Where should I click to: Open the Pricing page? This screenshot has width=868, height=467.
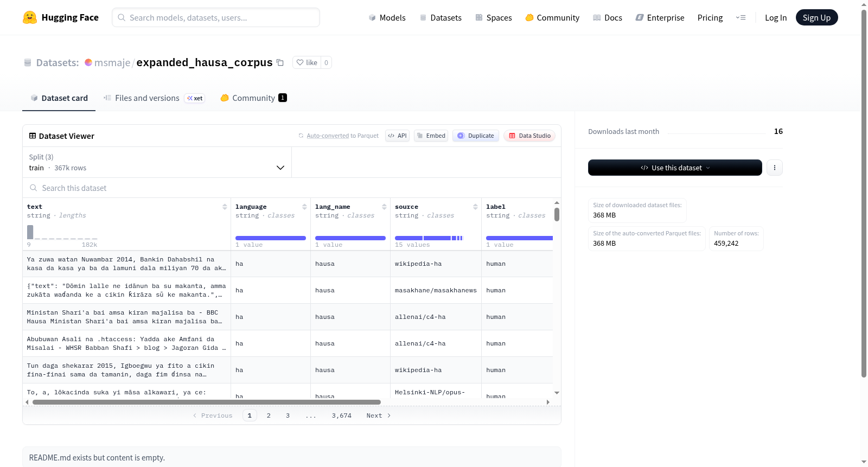pyautogui.click(x=710, y=17)
